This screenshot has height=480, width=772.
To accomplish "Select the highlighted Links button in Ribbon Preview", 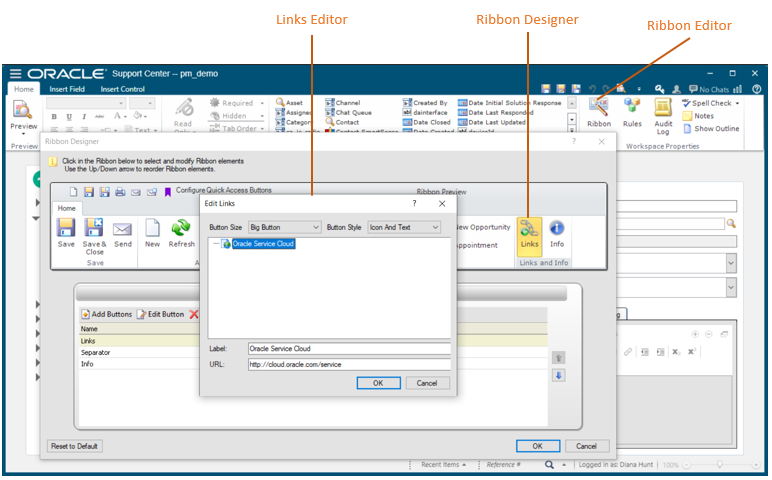I will [529, 237].
